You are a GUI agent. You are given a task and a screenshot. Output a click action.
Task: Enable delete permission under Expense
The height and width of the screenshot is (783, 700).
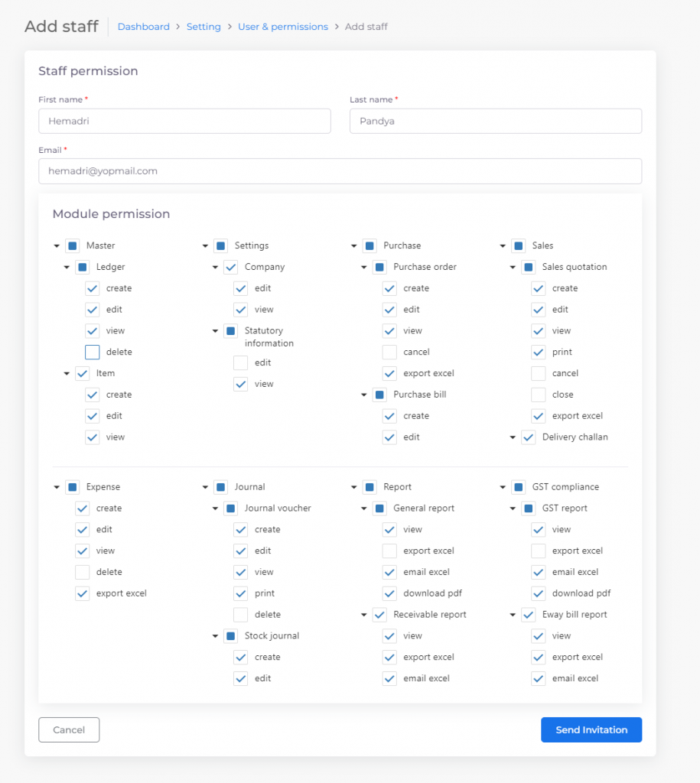83,572
